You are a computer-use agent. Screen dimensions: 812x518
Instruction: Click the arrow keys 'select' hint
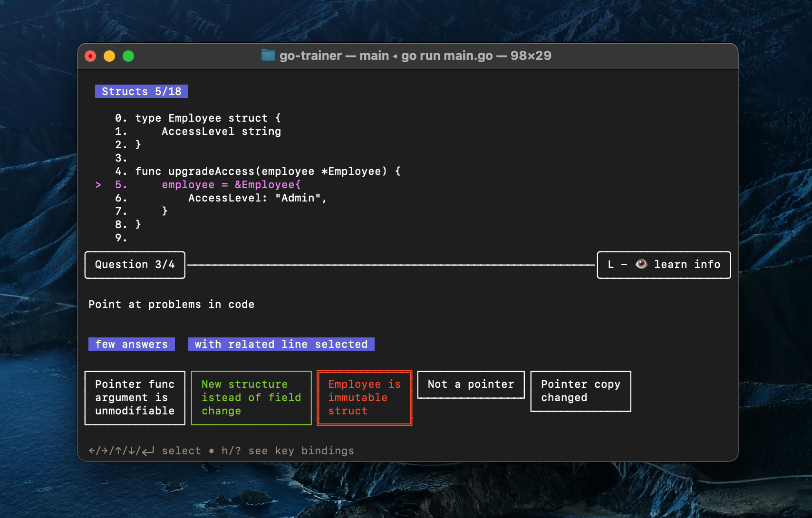click(145, 451)
